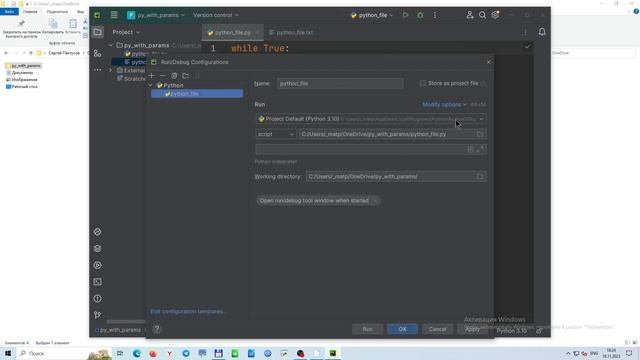Create a new configuration folder
640x360 pixels.
(186, 76)
